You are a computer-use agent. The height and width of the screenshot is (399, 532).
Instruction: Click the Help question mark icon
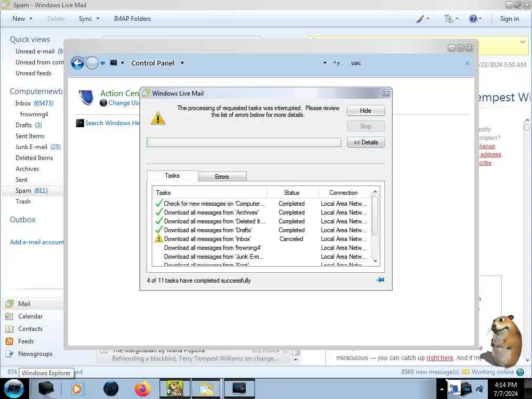click(x=473, y=19)
